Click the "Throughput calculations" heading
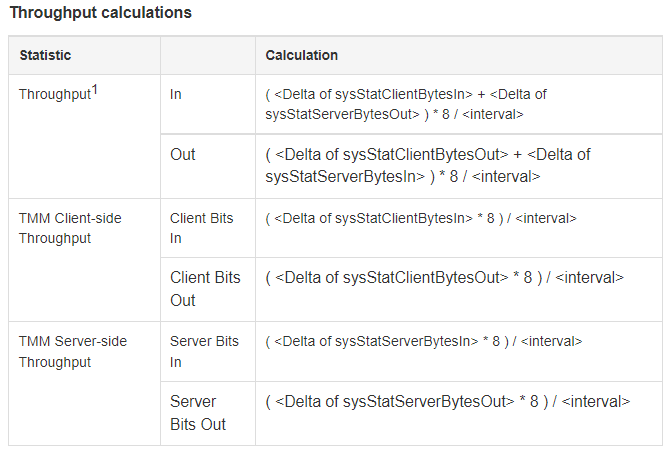The image size is (671, 452). click(x=100, y=13)
